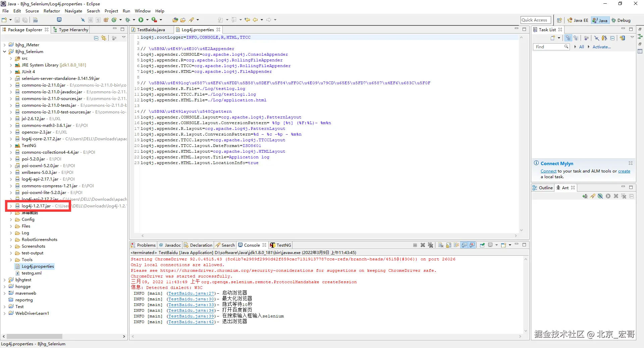Toggle Word Wrap in the Console toolbar
Image resolution: width=644 pixels, height=348 pixels.
(x=456, y=245)
